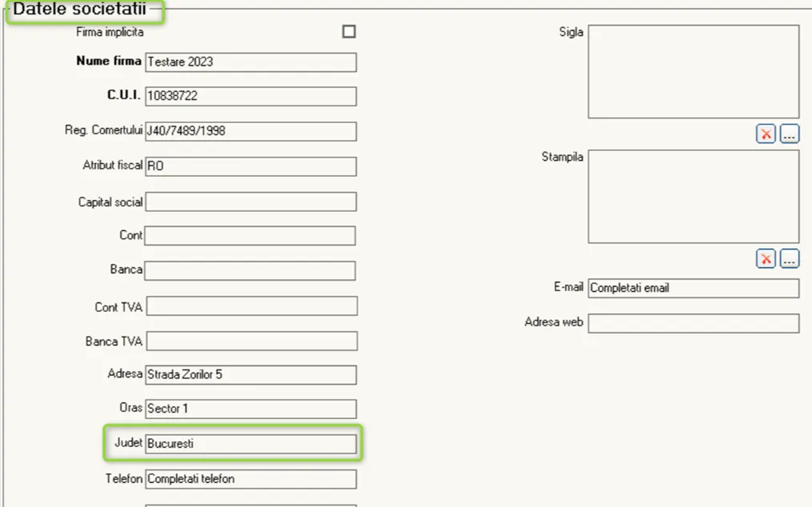This screenshot has height=507, width=812.
Task: Focus the Cont TVA field
Action: [x=252, y=306]
